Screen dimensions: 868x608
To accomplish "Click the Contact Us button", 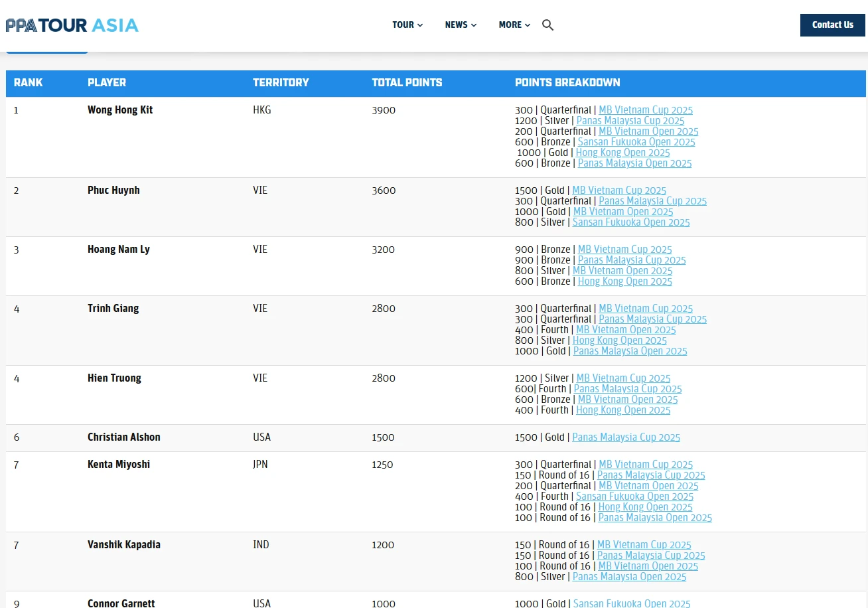I will click(832, 25).
